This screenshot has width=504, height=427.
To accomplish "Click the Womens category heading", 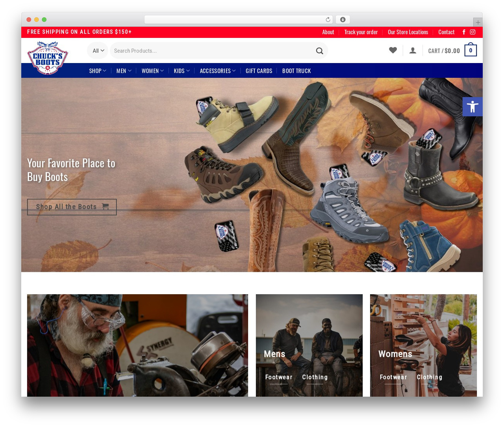I will (395, 354).
